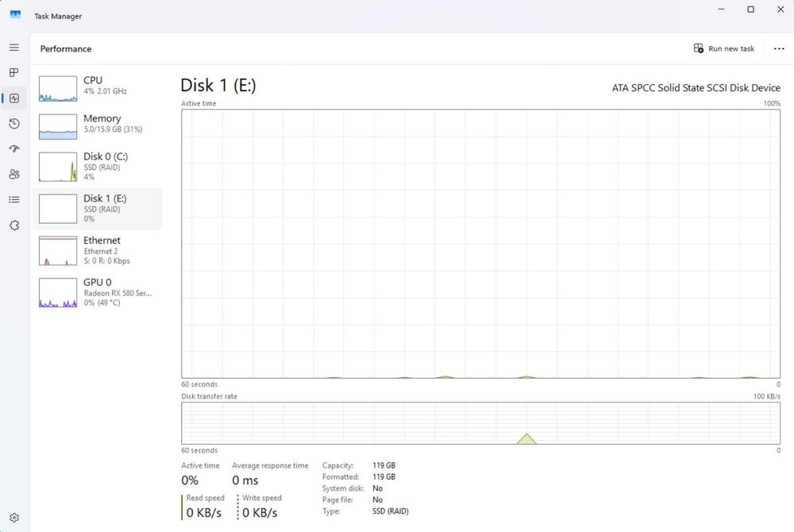Select the Ethernet performance entry
The height and width of the screenshot is (532, 794).
[98, 251]
